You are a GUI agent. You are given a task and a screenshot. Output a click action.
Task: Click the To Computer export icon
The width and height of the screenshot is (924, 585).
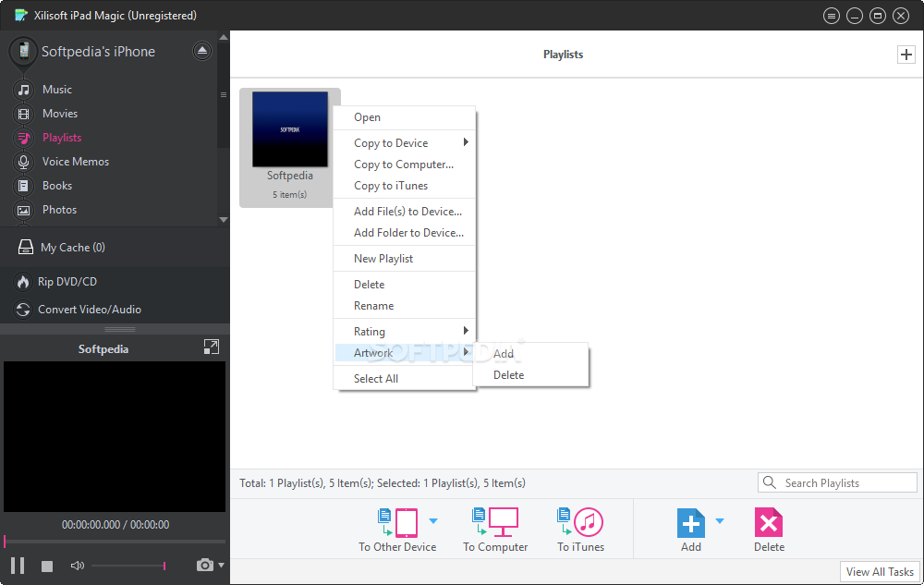[495, 522]
